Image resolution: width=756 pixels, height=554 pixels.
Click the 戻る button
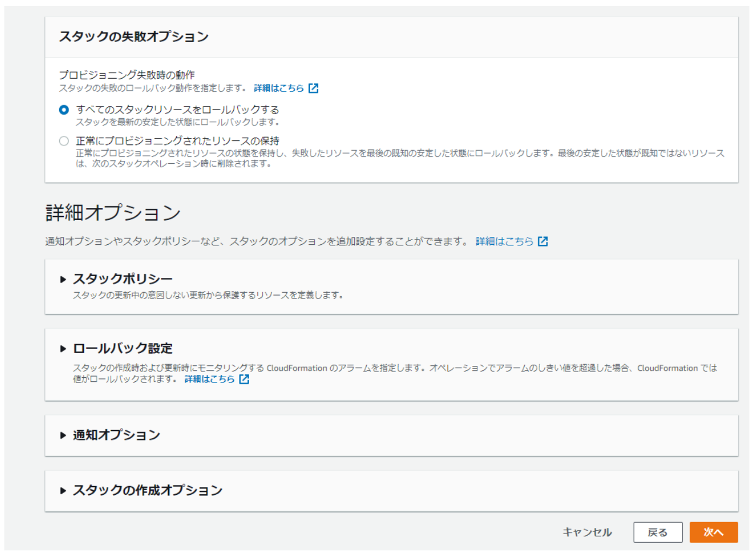click(658, 532)
